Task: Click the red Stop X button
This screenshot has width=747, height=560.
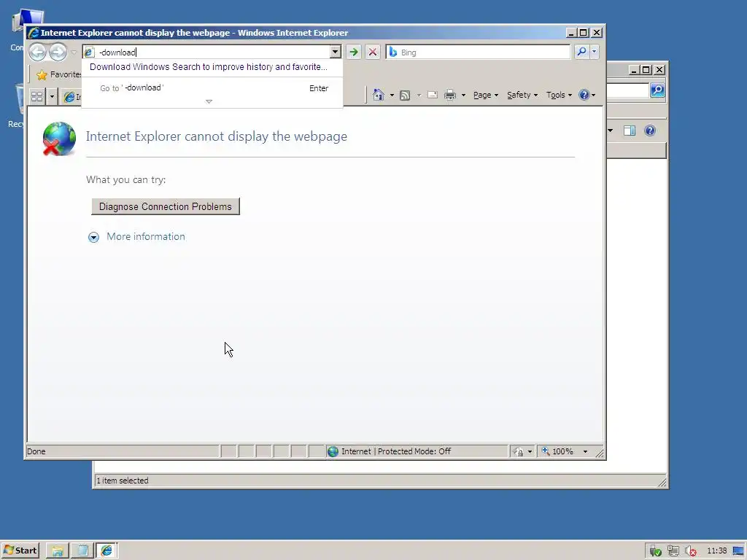Action: click(373, 52)
